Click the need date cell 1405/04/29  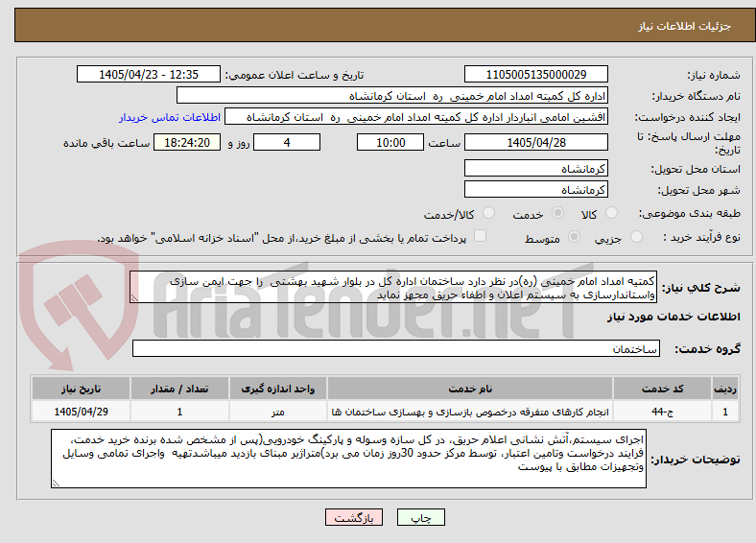click(x=81, y=412)
